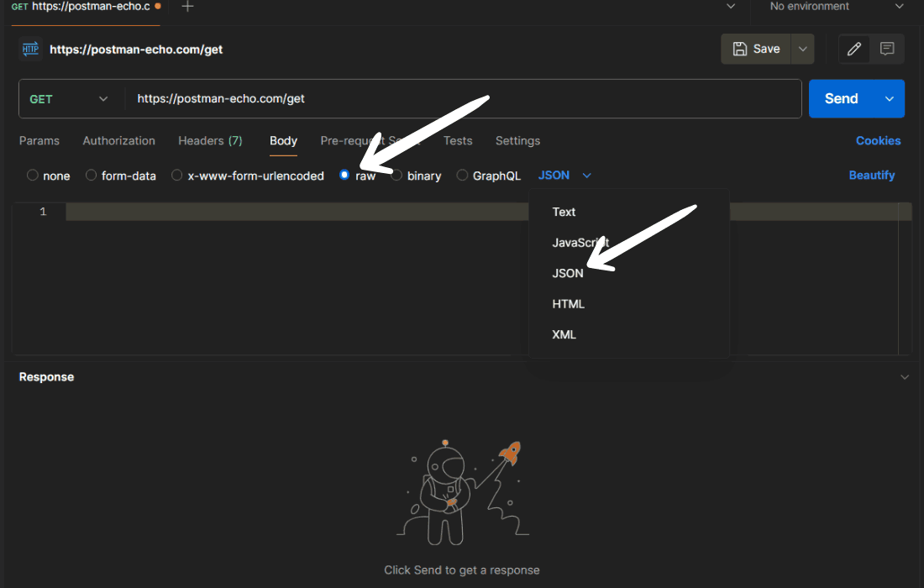Select the binary radio button
This screenshot has width=924, height=588.
click(x=397, y=175)
